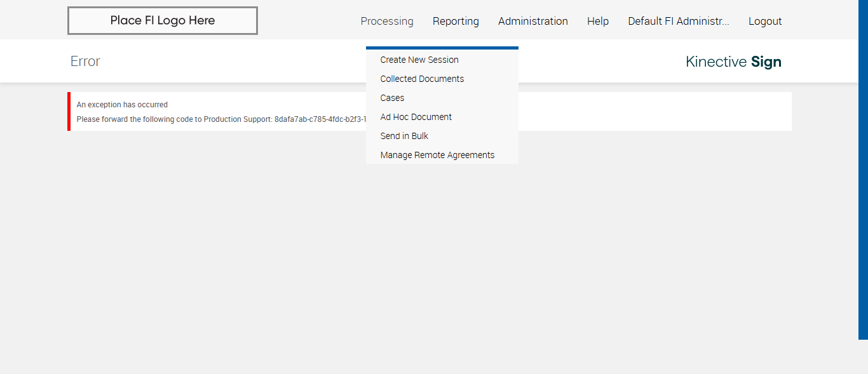The width and height of the screenshot is (868, 374).
Task: Pick Send in Bulk from the menu
Action: (404, 136)
